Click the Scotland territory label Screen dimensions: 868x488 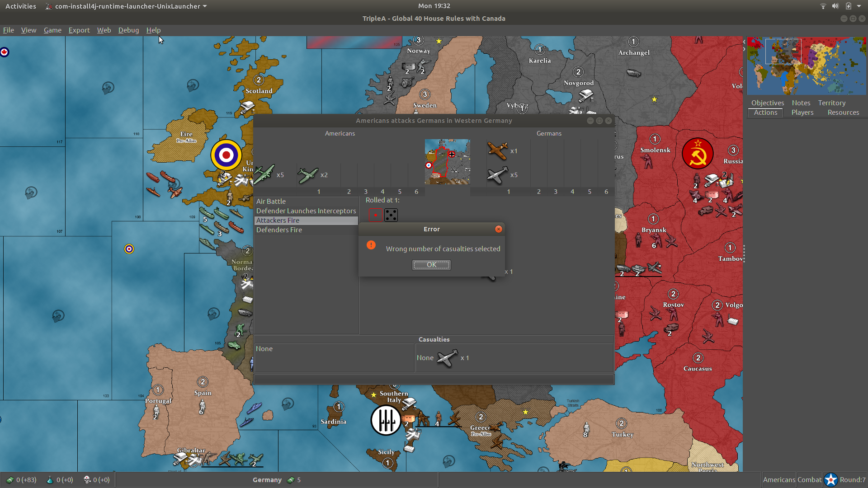pos(259,91)
